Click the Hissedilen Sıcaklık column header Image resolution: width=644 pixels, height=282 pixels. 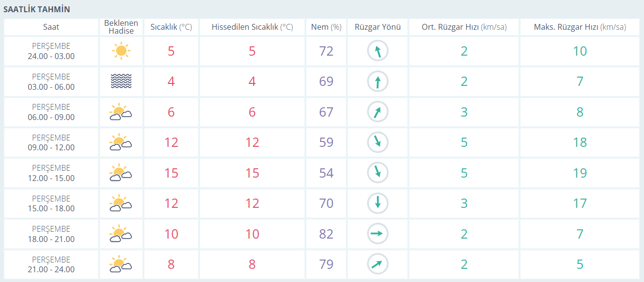[x=252, y=27]
